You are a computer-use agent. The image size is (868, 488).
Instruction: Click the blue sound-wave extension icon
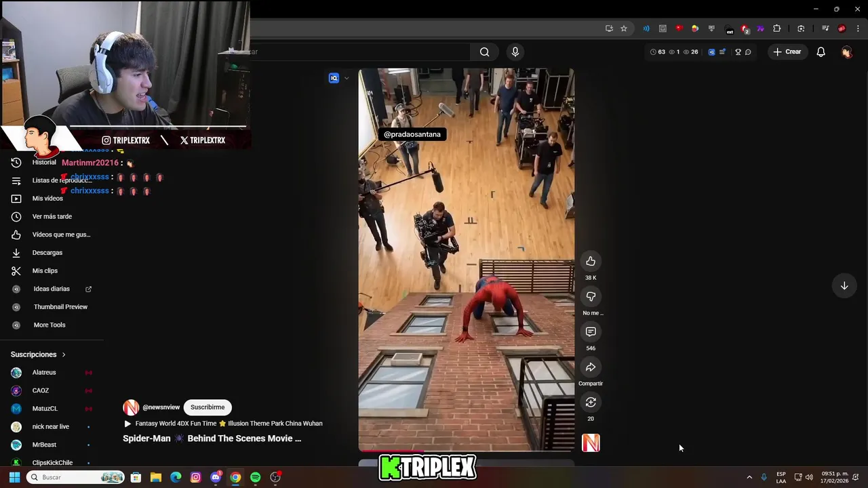(x=646, y=28)
